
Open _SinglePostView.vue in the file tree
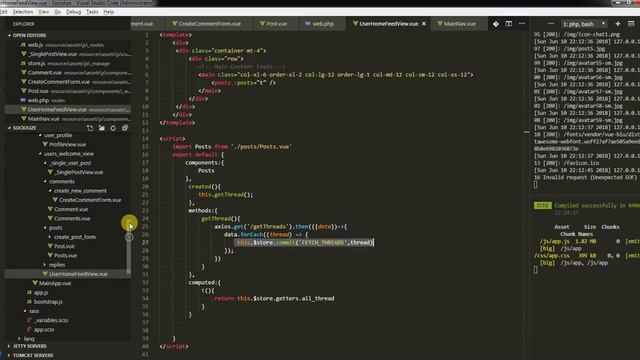click(79, 172)
